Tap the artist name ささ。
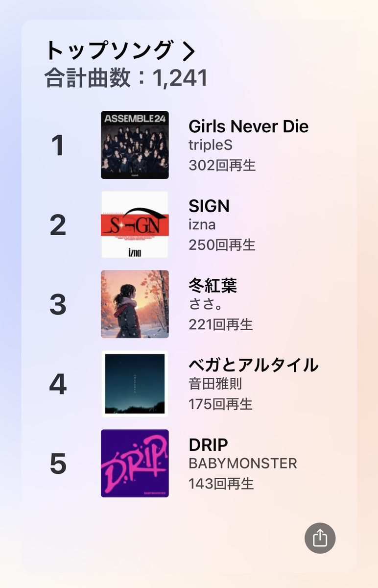 click(206, 304)
